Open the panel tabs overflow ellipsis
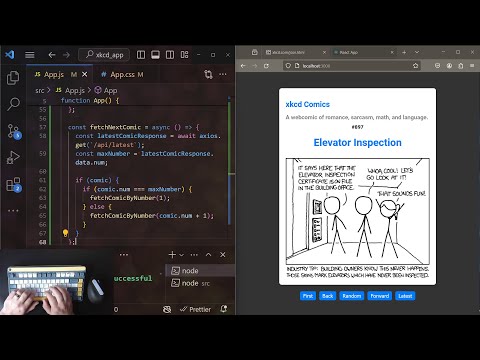 (x=124, y=255)
